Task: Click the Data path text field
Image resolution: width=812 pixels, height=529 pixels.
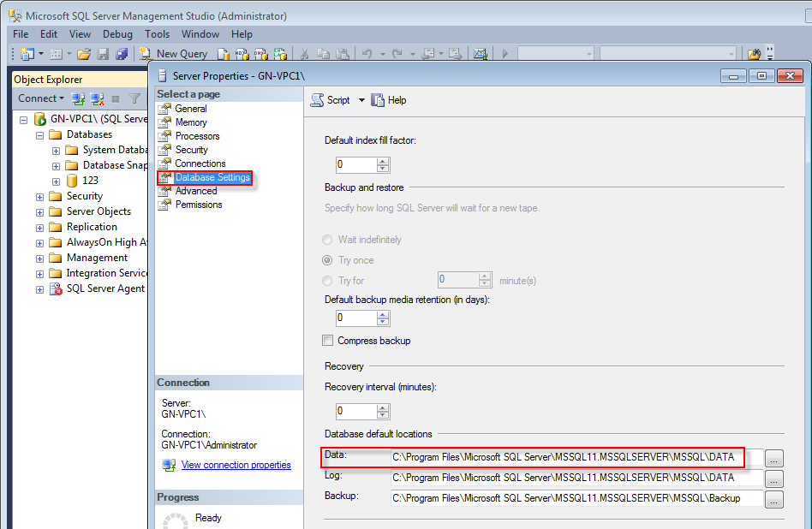Action: [576, 457]
